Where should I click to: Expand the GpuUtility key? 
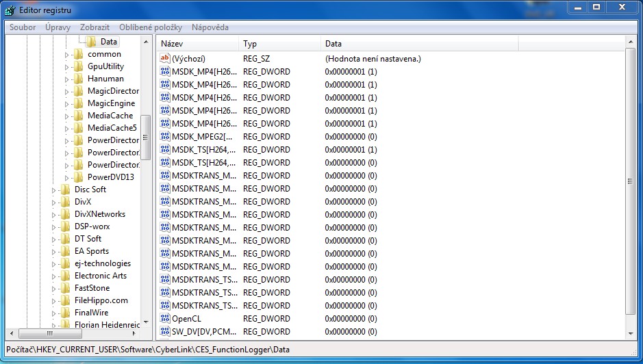pyautogui.click(x=66, y=67)
